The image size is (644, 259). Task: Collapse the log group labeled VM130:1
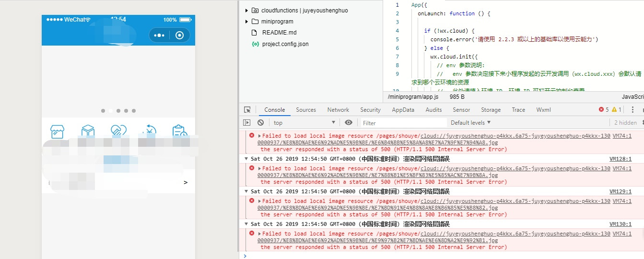[x=246, y=224]
